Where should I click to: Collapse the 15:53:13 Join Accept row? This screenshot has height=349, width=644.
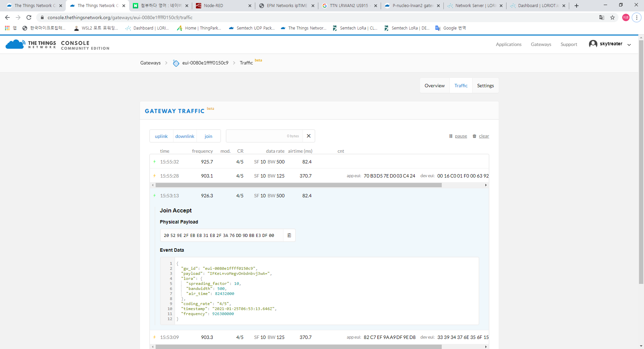[235, 196]
